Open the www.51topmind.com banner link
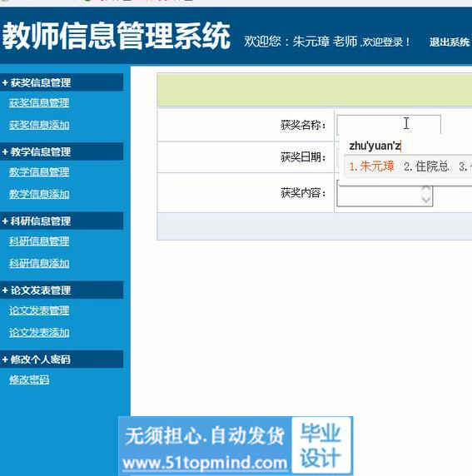This screenshot has height=476, width=472. click(x=205, y=463)
